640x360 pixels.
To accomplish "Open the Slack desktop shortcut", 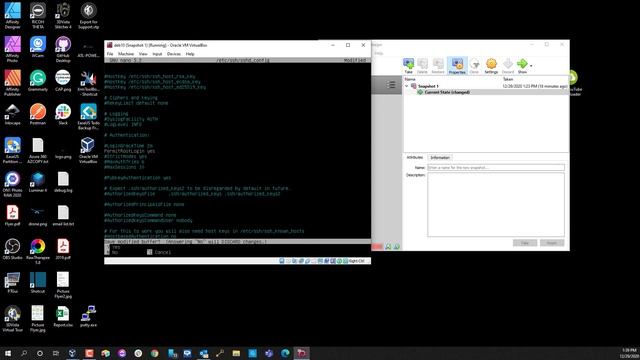I will click(63, 114).
